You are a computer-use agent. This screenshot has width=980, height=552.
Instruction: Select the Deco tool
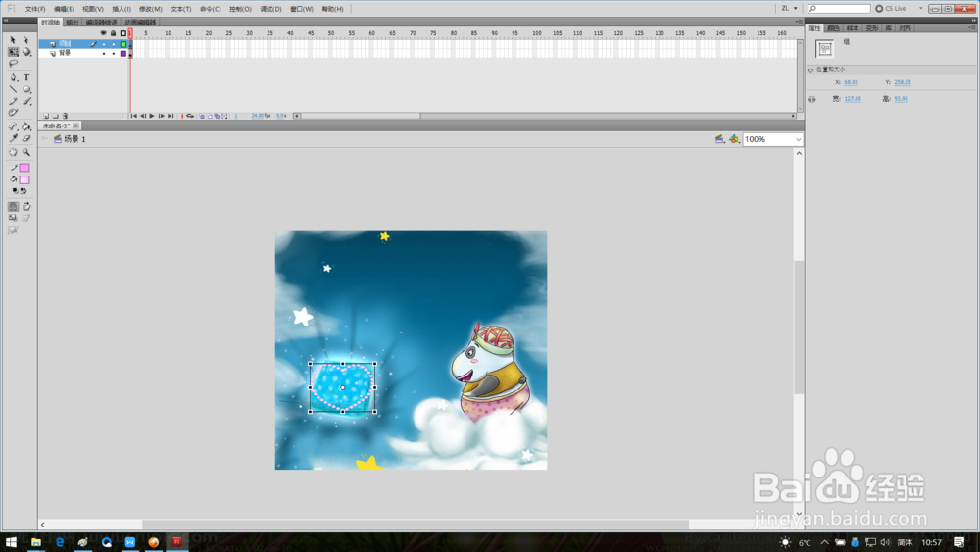tap(13, 113)
